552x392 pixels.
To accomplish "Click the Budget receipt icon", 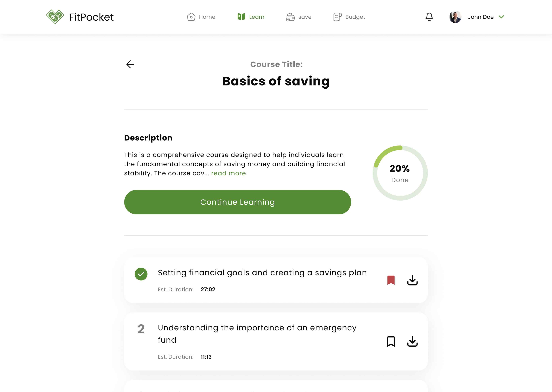I will [337, 17].
